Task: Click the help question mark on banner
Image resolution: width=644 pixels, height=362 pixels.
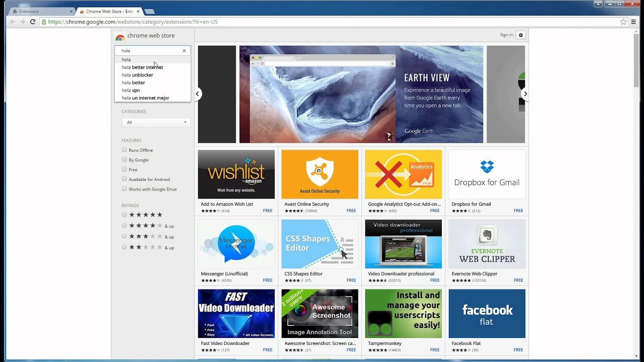Action: click(x=389, y=136)
